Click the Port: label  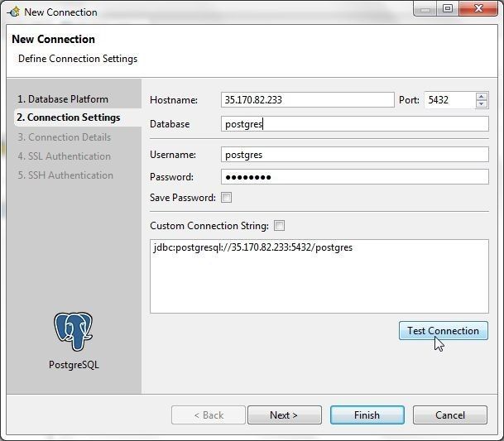click(409, 100)
